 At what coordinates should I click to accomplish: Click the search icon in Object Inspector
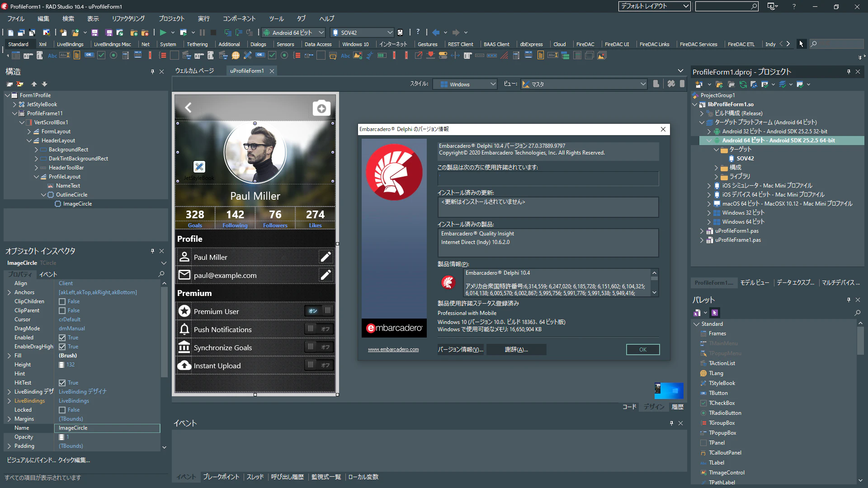coord(161,274)
